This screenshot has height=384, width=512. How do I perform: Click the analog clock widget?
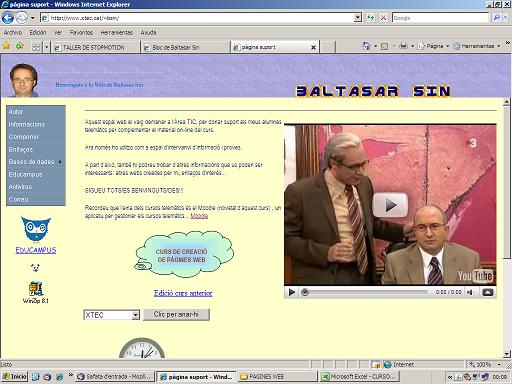(x=142, y=348)
